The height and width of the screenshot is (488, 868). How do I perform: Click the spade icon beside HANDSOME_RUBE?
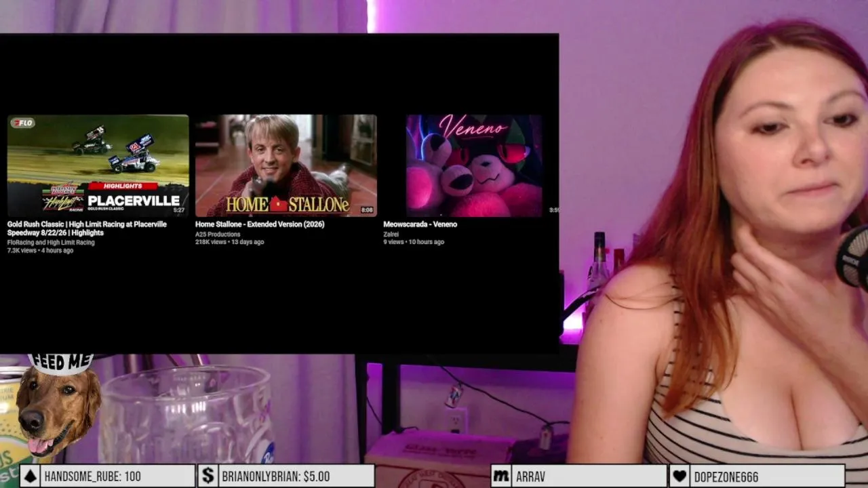(30, 476)
